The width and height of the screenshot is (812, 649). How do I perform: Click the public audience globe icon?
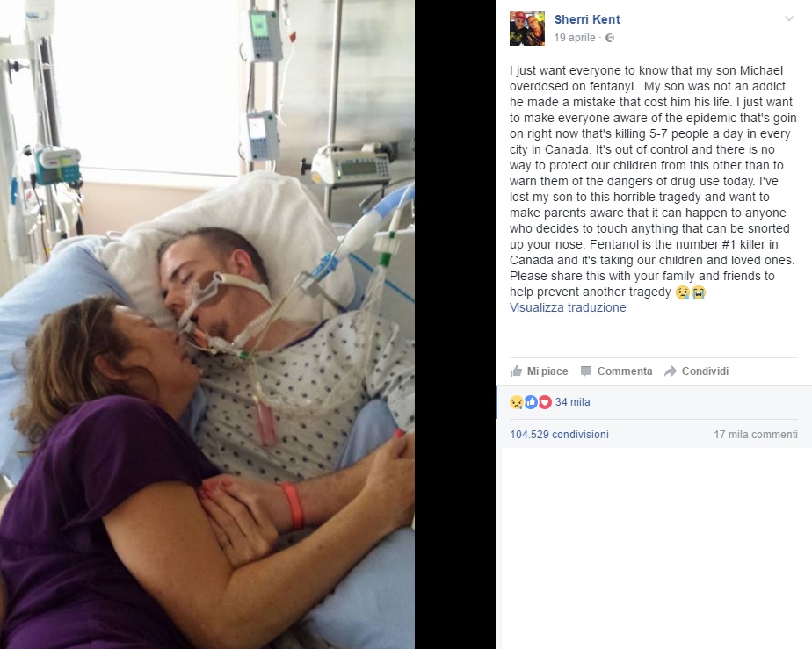point(610,38)
